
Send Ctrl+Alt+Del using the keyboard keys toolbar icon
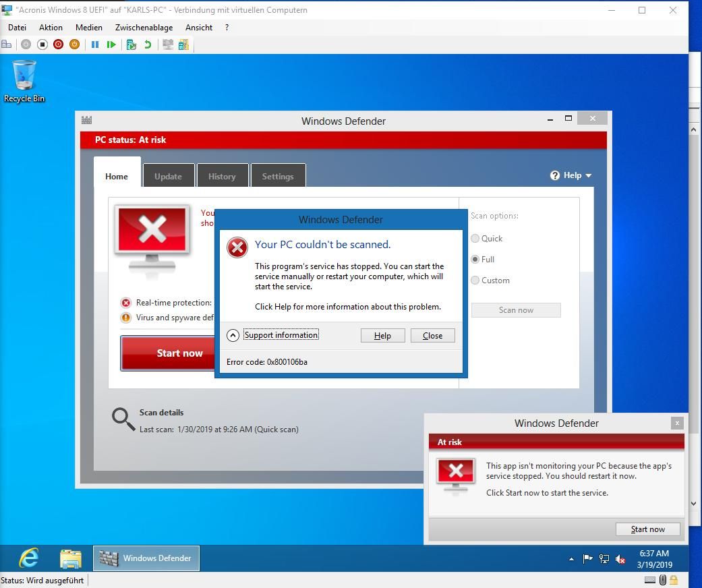pos(6,45)
